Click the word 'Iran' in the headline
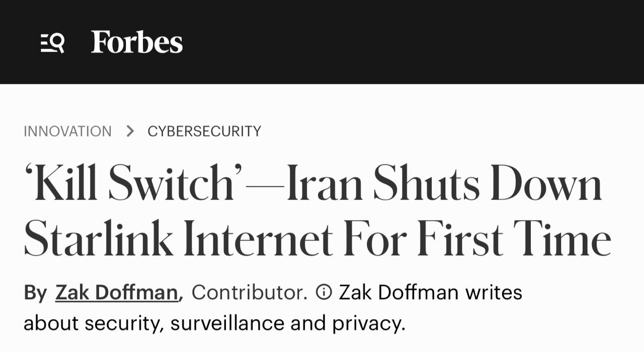644x352 pixels. (x=325, y=184)
